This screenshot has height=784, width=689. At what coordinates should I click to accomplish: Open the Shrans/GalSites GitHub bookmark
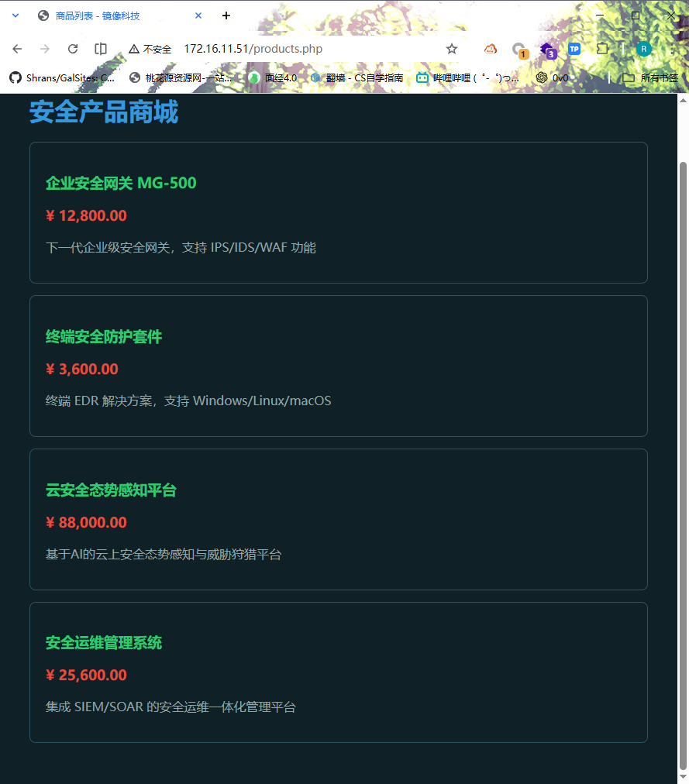tap(62, 77)
